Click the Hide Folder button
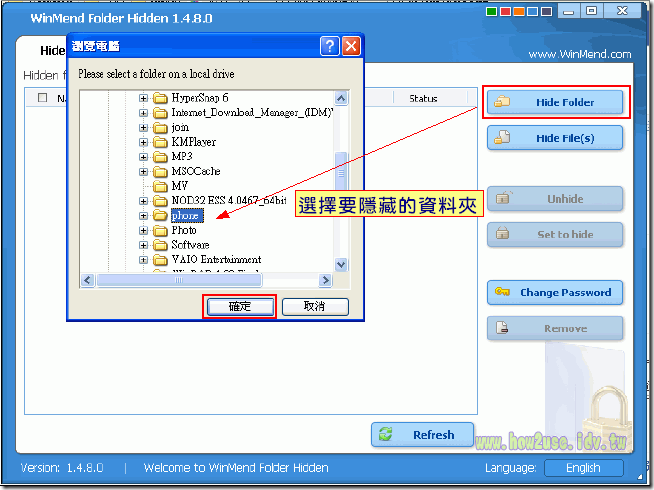 (x=555, y=102)
